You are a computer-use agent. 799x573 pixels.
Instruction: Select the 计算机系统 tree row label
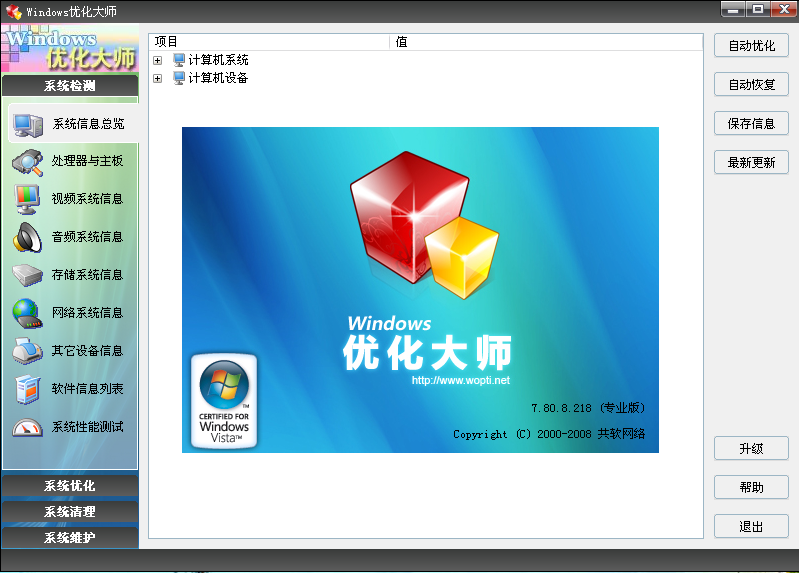(218, 60)
